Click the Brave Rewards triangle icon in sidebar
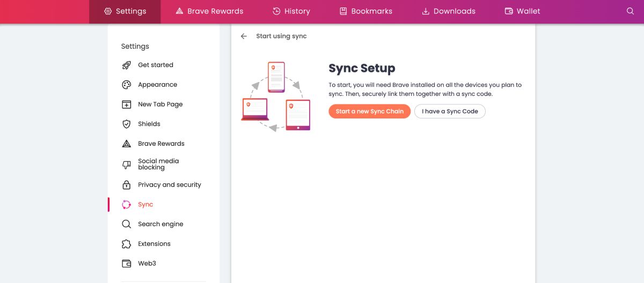Image resolution: width=644 pixels, height=283 pixels. [x=127, y=144]
